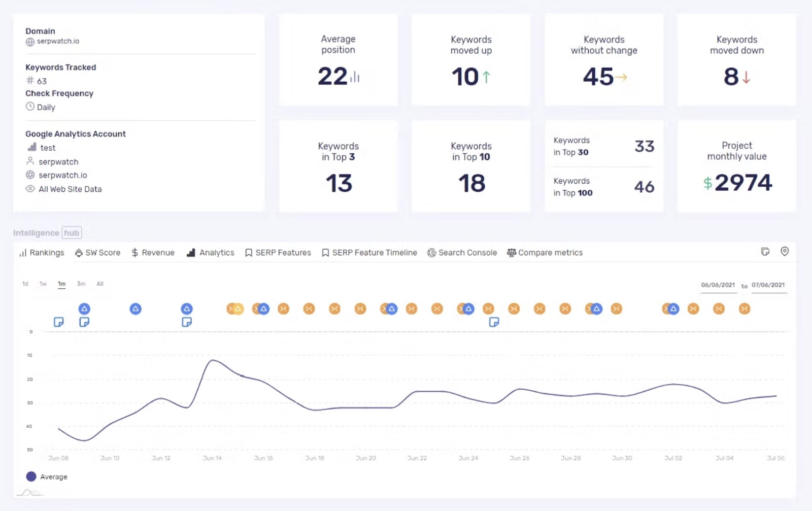Click the Keywords in Top 30 value 33
812x511 pixels.
645,146
